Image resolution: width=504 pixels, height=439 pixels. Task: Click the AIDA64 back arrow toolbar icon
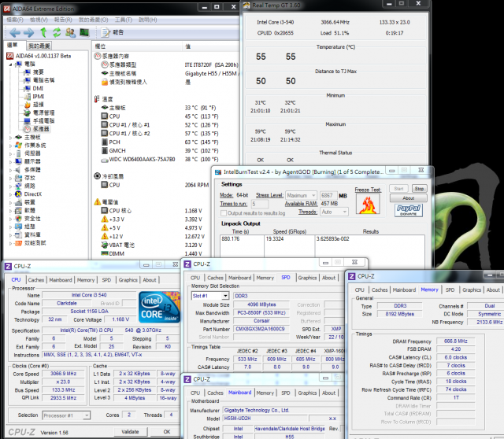tap(15, 32)
